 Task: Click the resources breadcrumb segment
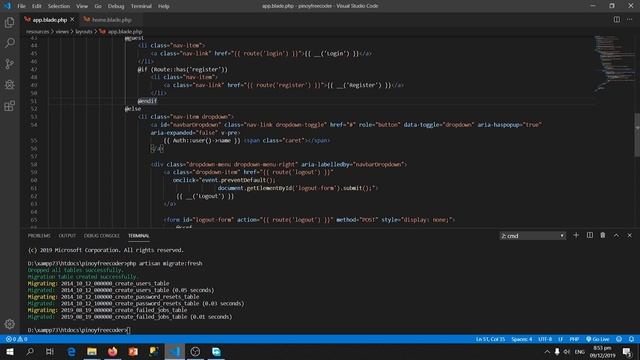[38, 31]
